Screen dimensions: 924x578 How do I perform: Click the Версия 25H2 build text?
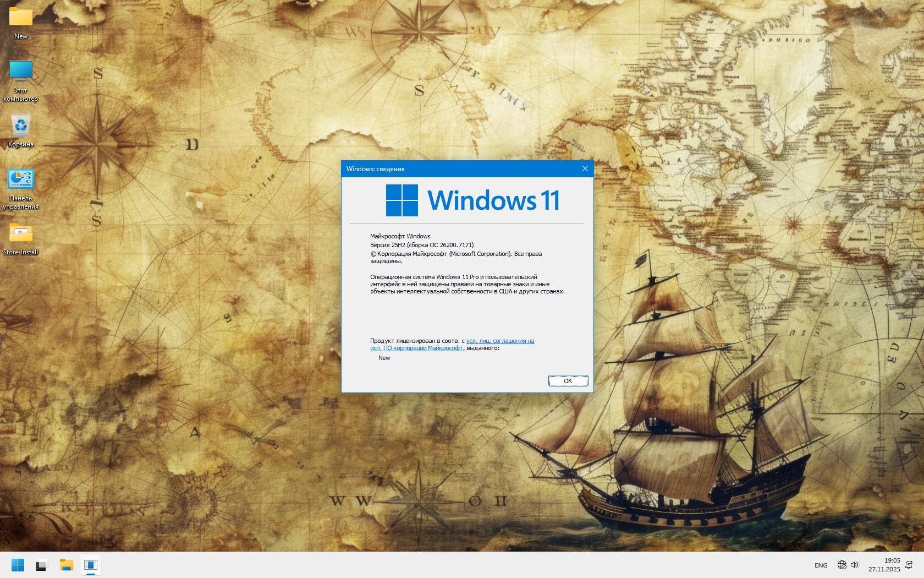(x=421, y=245)
